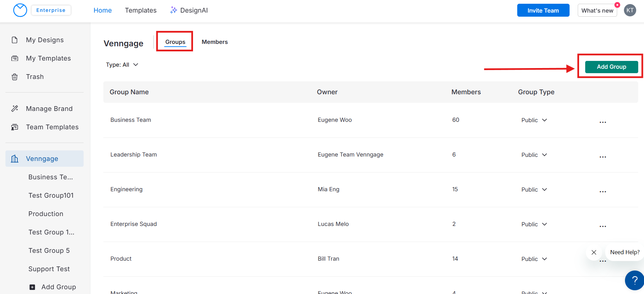Click the Venngage clock logo icon
Image resolution: width=644 pixels, height=294 pixels.
(x=20, y=10)
